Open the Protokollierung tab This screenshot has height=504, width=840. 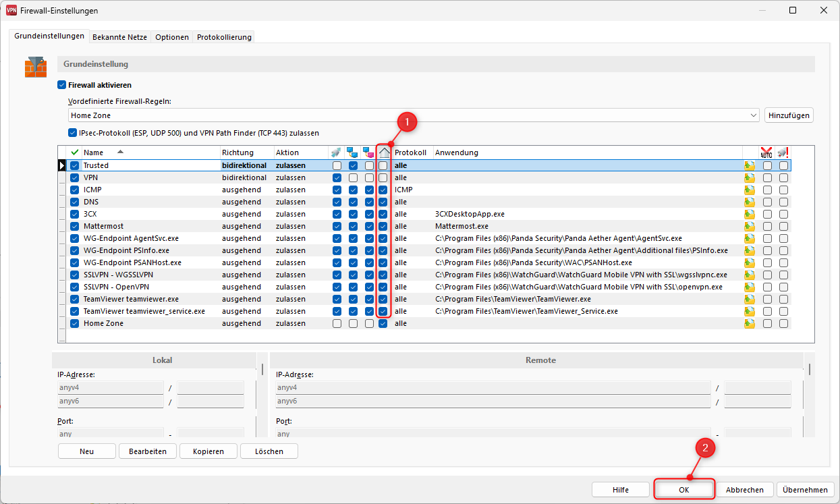pyautogui.click(x=224, y=37)
